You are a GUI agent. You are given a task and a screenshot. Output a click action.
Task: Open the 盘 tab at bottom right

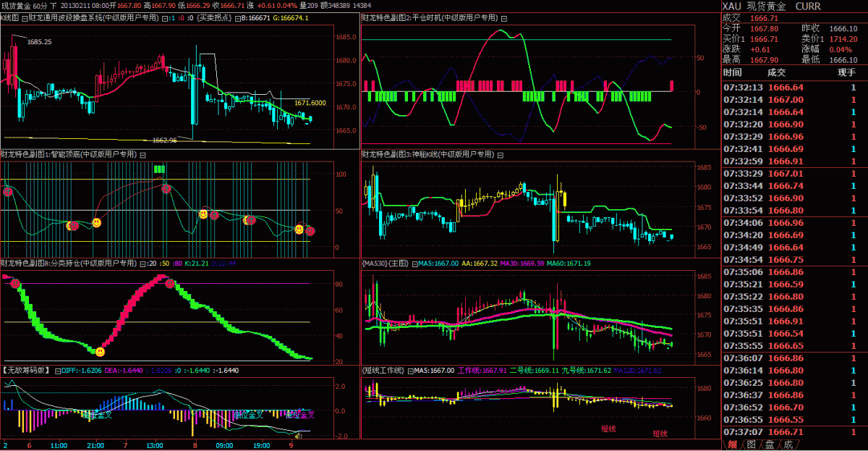770,444
